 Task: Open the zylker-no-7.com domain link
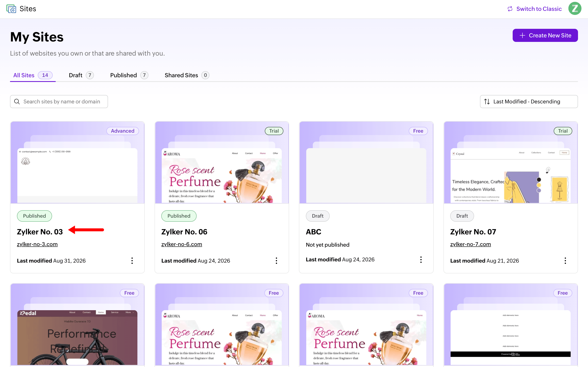[x=470, y=244]
